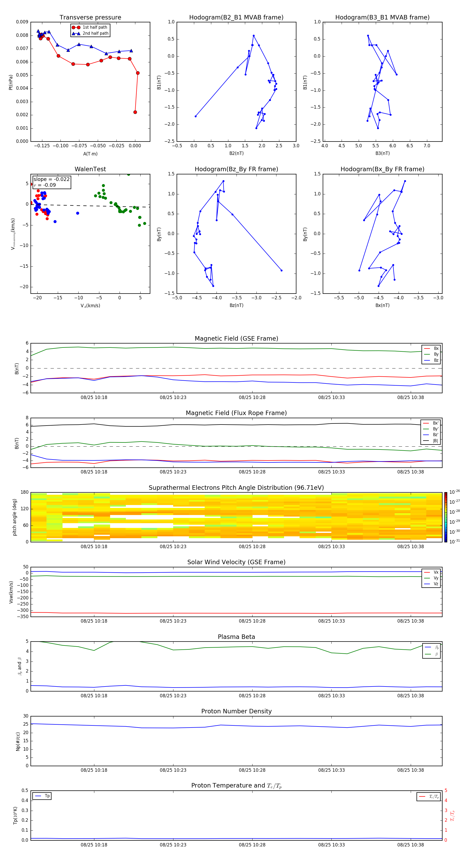Click the isolated point near B2=0 in B2_B1 hodogram
The width and height of the screenshot is (473, 868).
[x=196, y=116]
